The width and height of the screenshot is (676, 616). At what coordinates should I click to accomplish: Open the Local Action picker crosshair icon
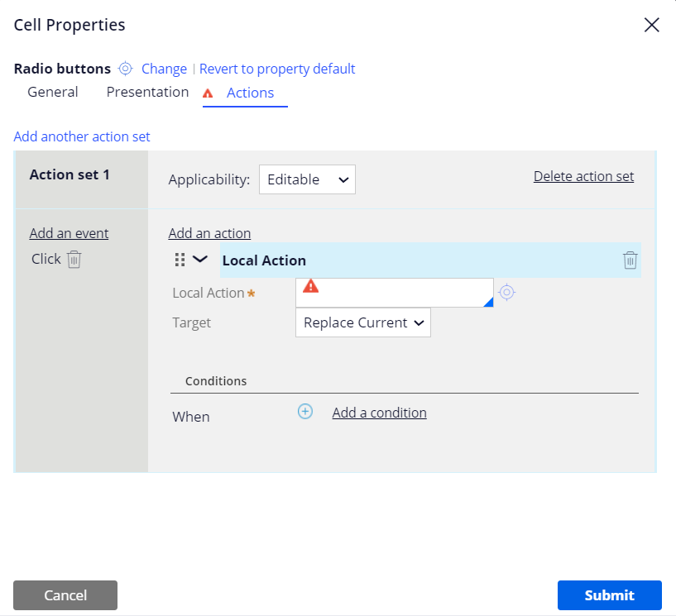tap(506, 292)
